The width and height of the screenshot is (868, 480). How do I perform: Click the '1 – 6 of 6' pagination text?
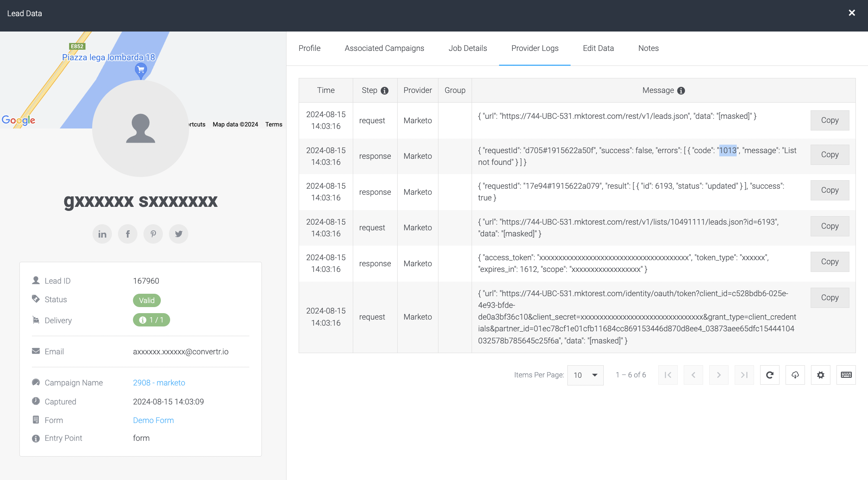(x=631, y=375)
